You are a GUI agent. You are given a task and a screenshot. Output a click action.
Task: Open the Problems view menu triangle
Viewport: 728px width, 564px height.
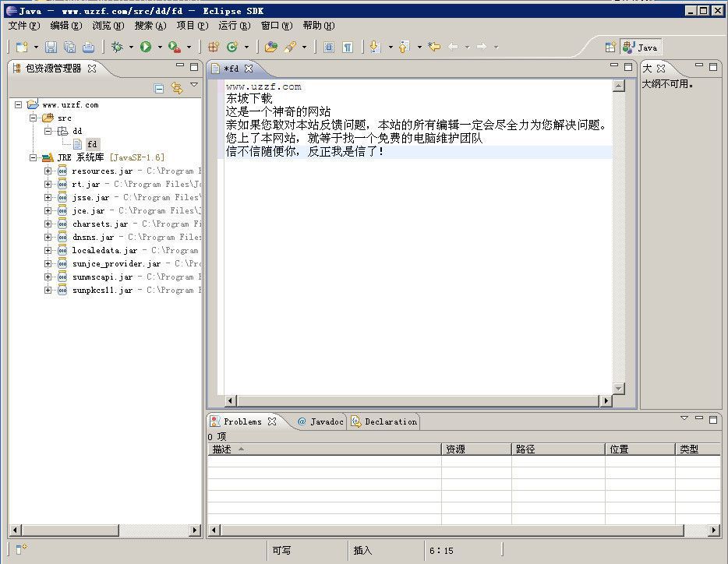coord(684,418)
